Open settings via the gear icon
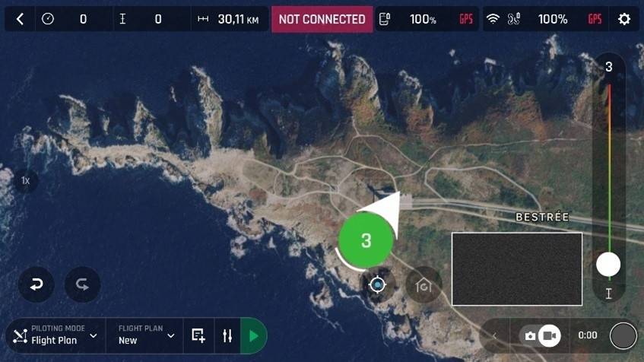Screen dimensions: 644x362 pos(624,19)
